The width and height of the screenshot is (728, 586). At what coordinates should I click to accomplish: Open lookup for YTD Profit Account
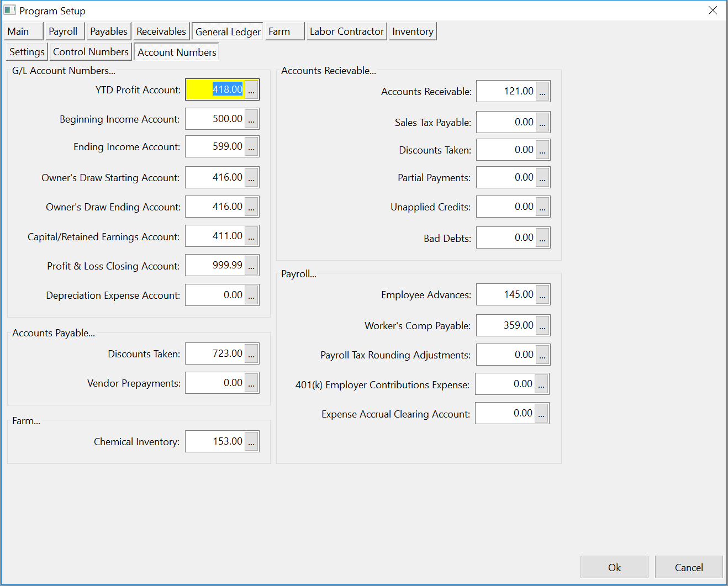pyautogui.click(x=251, y=89)
